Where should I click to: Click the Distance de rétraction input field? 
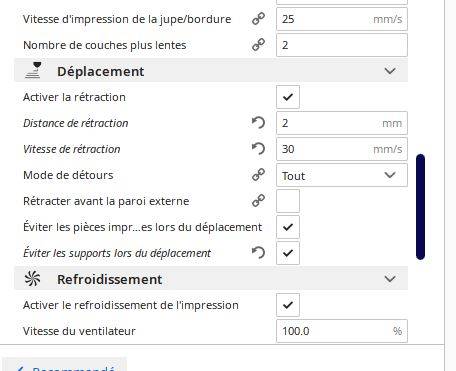pos(342,123)
